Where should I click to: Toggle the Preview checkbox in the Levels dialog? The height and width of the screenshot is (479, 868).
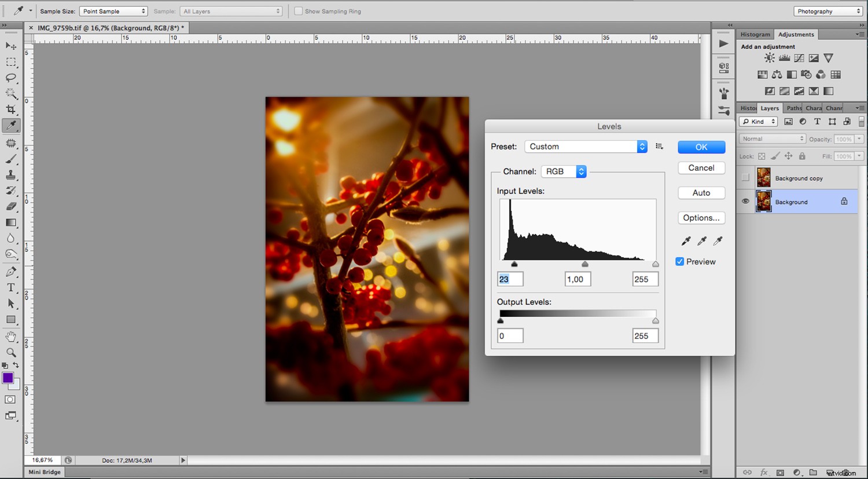[x=679, y=261]
